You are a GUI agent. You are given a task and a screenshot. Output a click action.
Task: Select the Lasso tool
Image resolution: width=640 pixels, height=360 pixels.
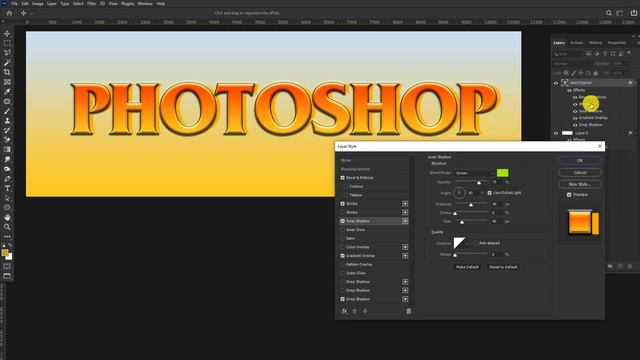pos(7,53)
